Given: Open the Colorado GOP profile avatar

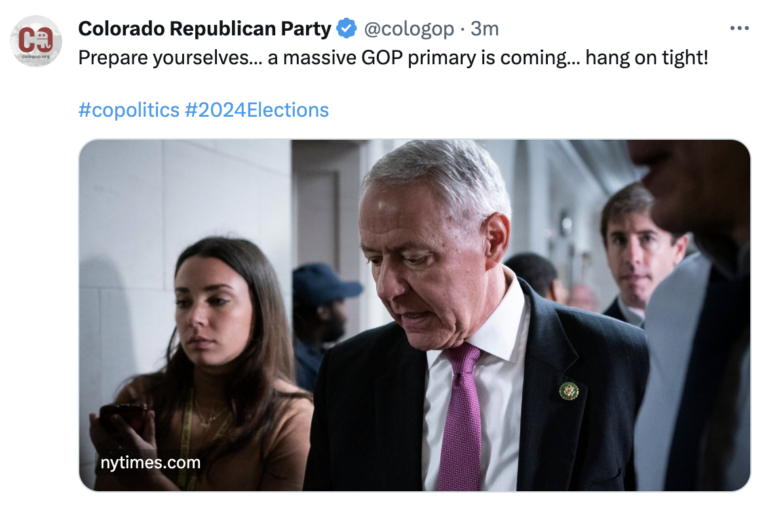Looking at the screenshot, I should pyautogui.click(x=36, y=41).
